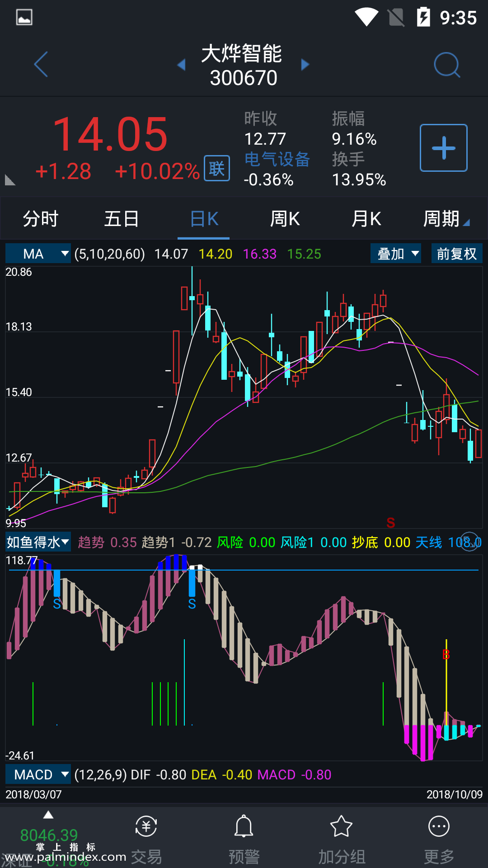Open the 周期 period dropdown
The image size is (488, 868).
click(446, 219)
